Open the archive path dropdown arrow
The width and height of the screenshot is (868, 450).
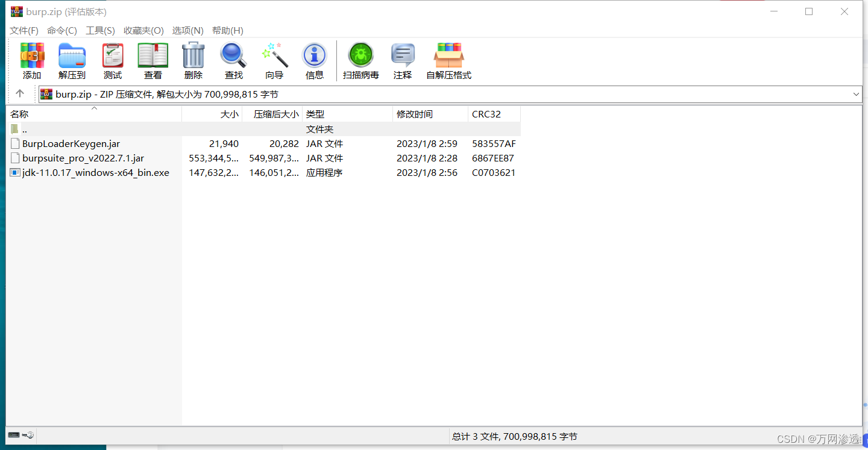tap(857, 94)
